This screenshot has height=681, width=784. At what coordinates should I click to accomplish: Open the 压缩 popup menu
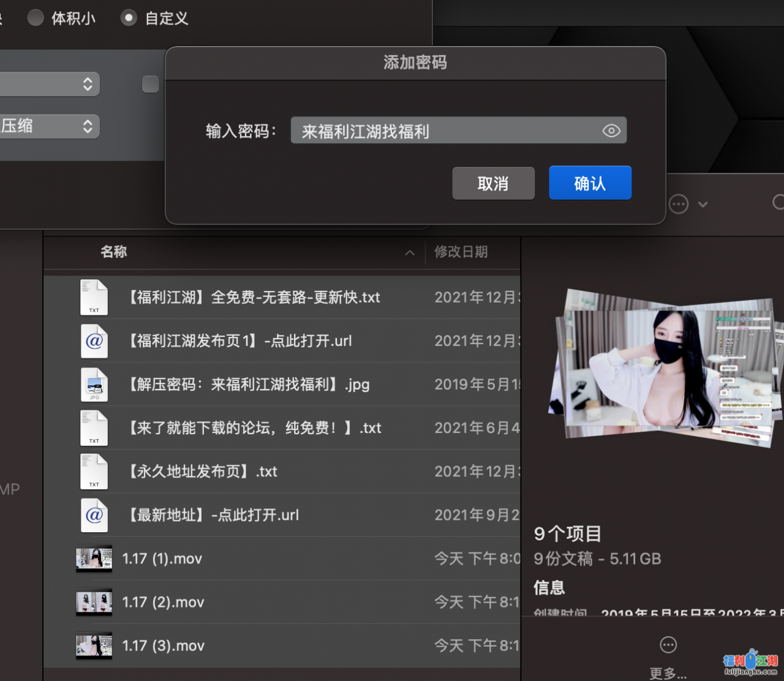[49, 127]
